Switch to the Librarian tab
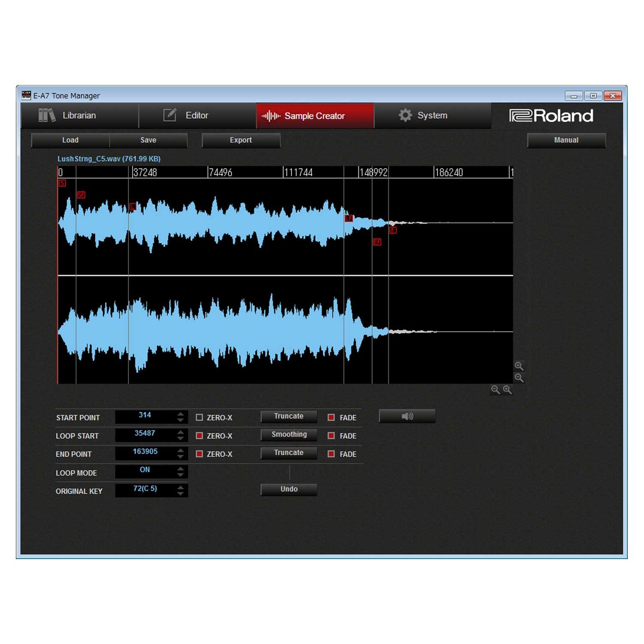The width and height of the screenshot is (644, 644). [x=80, y=115]
